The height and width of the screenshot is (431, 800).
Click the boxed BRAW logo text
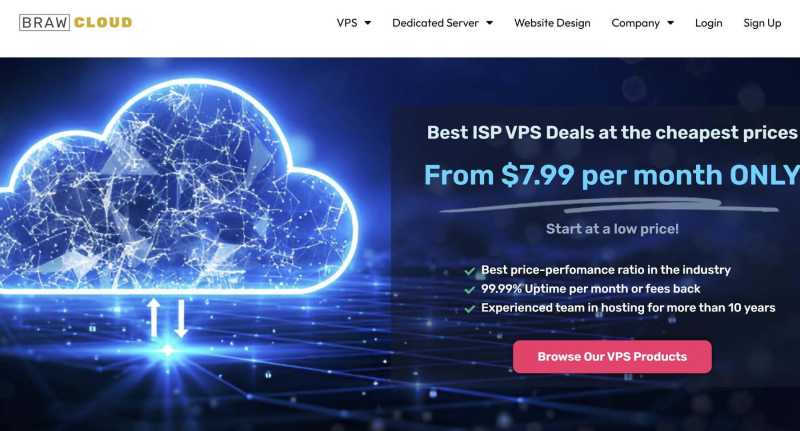click(x=44, y=22)
